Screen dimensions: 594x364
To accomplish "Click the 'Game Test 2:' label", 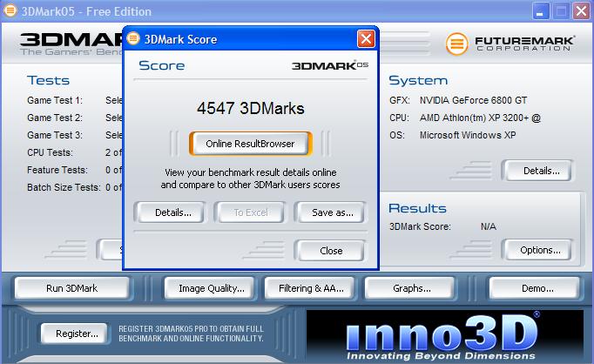I will (x=55, y=118).
